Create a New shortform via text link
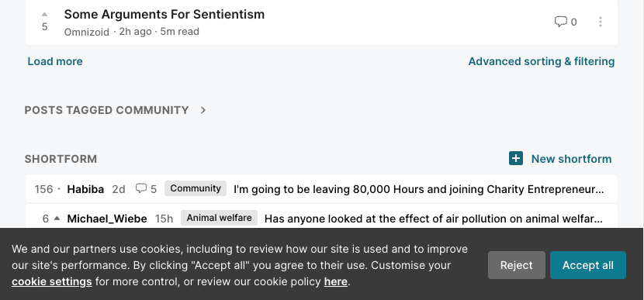 [571, 159]
